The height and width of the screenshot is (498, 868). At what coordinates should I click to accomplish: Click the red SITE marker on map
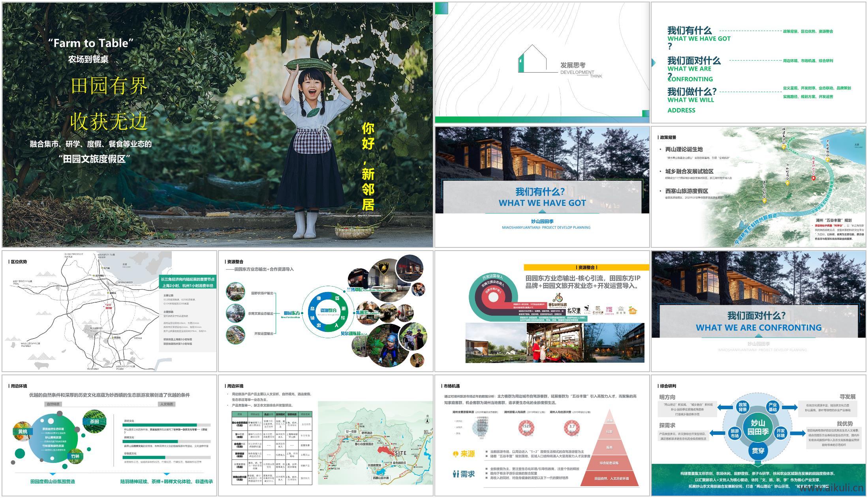coord(386,451)
